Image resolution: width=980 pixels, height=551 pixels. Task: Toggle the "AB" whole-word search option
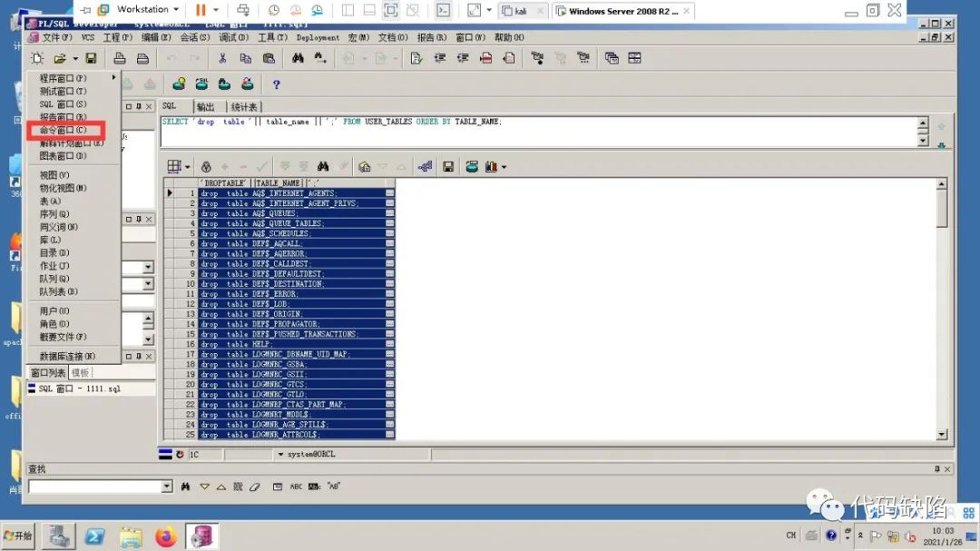(334, 487)
